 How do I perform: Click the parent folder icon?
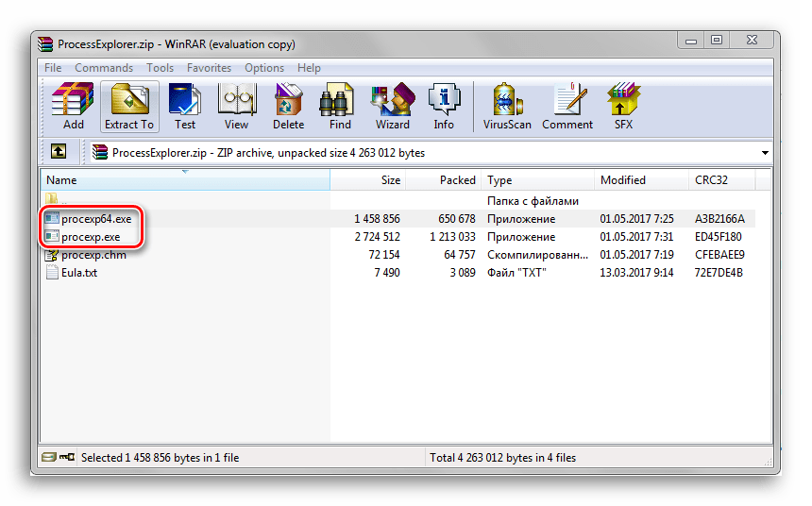click(51, 199)
